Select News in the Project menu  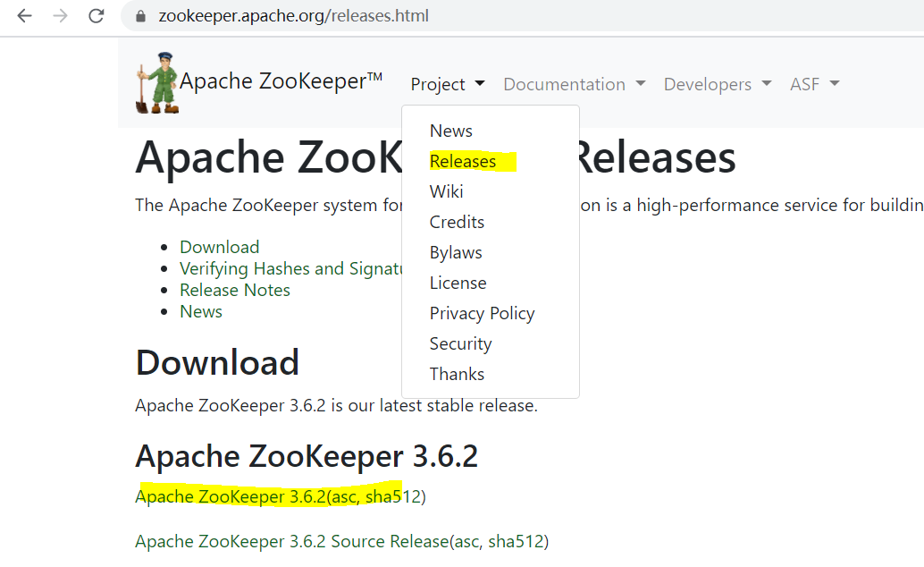(450, 131)
